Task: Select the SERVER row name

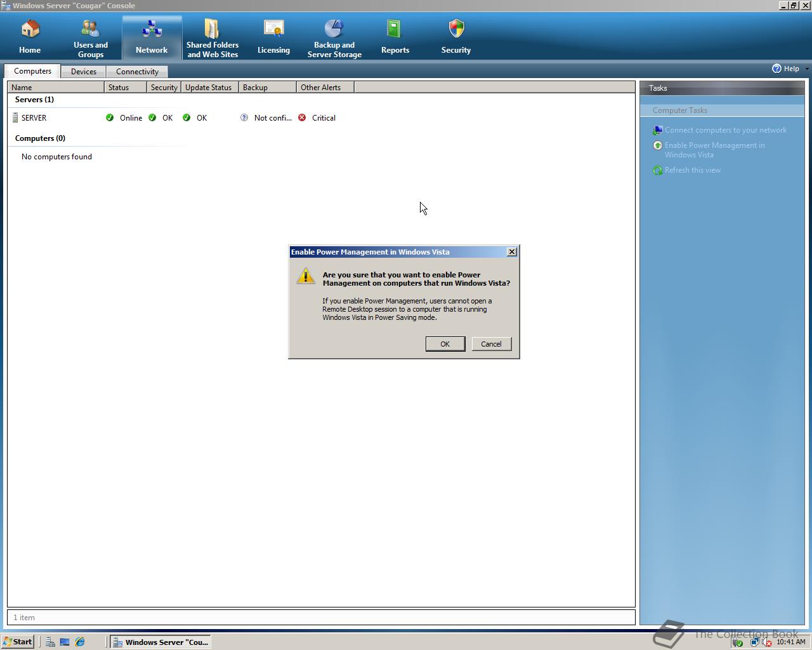Action: pyautogui.click(x=34, y=118)
